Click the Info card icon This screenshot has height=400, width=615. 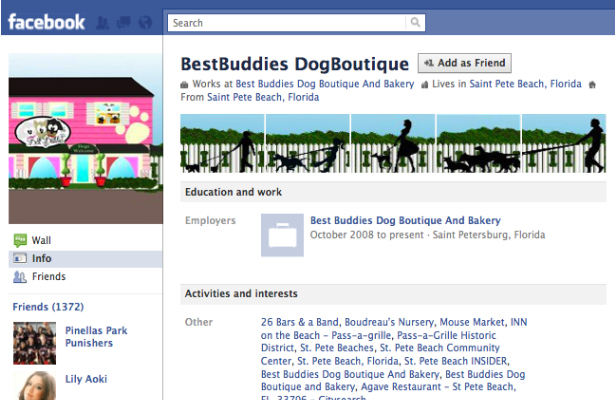click(x=20, y=258)
